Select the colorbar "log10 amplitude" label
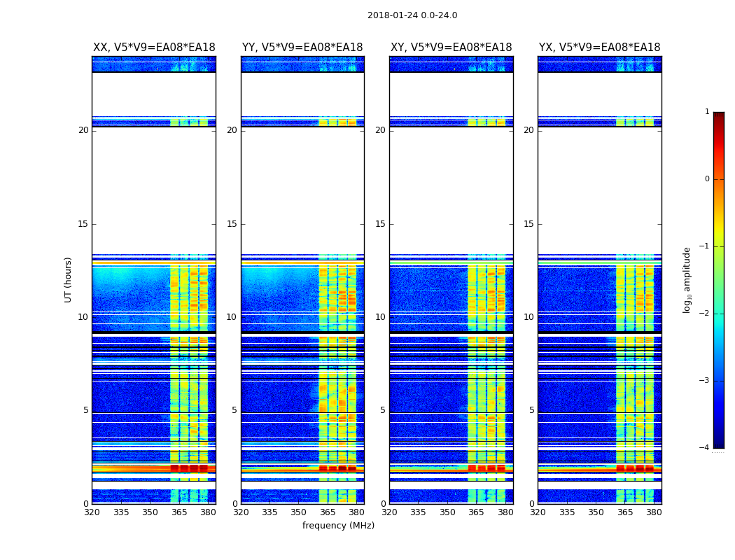 coord(687,279)
